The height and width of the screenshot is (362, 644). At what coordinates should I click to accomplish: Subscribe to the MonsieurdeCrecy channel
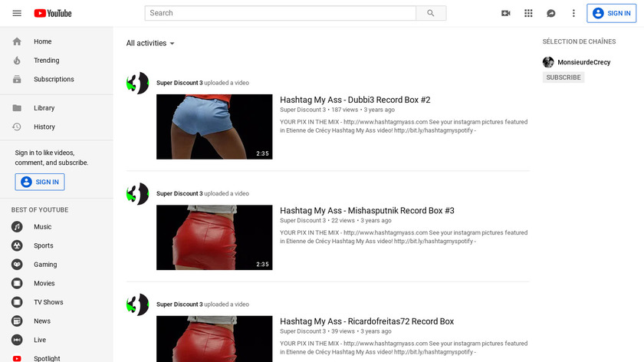(x=563, y=77)
